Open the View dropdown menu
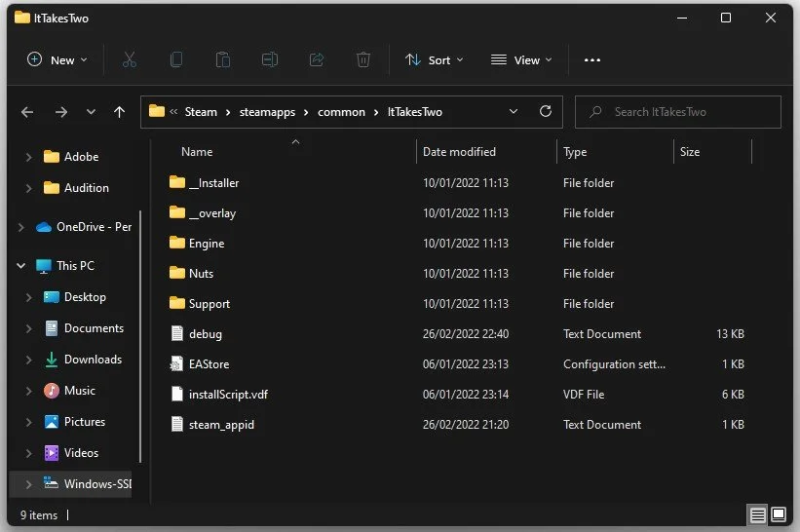The image size is (800, 532). pyautogui.click(x=521, y=60)
